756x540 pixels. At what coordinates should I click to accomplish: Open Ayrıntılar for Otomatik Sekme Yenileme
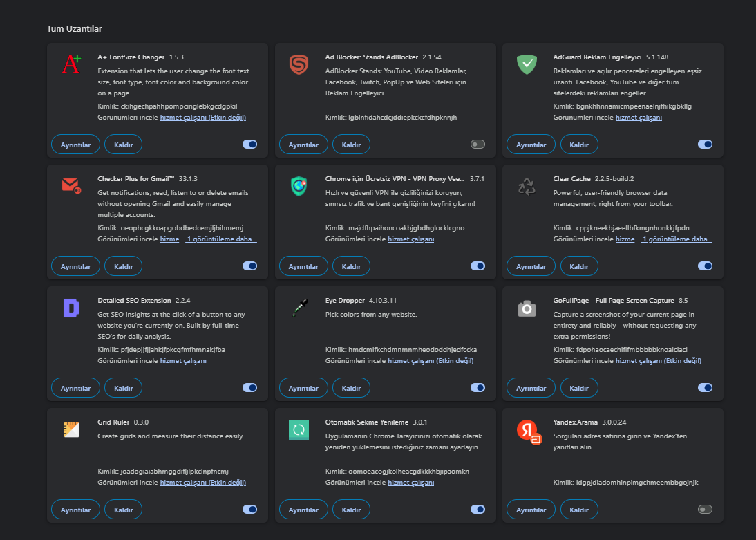(303, 509)
